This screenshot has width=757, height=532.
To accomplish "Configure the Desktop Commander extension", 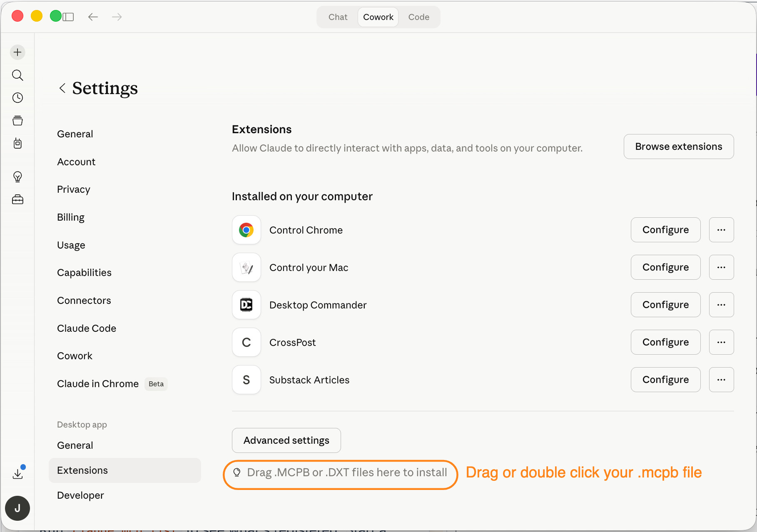I will [666, 305].
